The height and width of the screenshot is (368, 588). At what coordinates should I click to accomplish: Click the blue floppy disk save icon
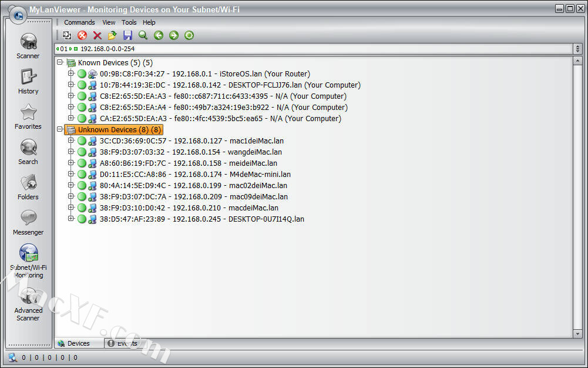(127, 35)
